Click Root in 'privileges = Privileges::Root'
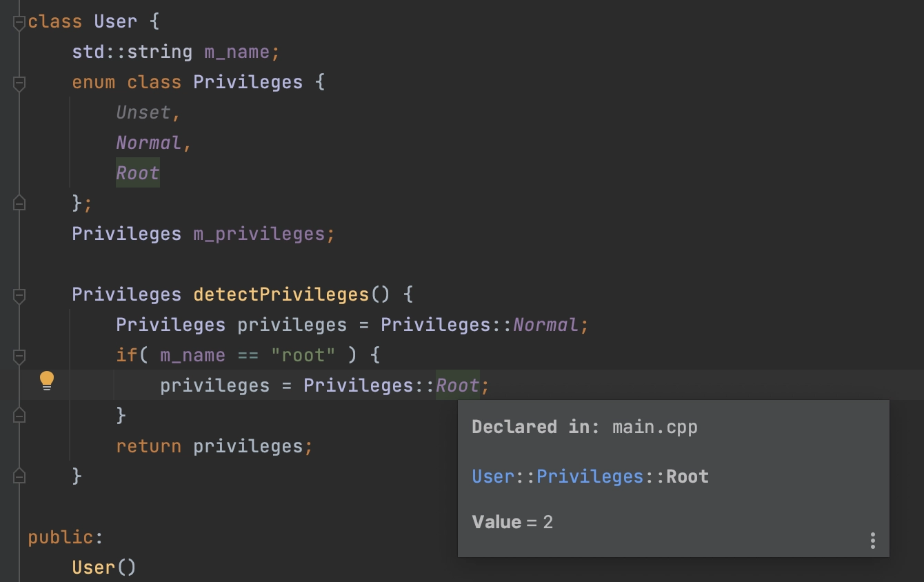 (x=458, y=385)
